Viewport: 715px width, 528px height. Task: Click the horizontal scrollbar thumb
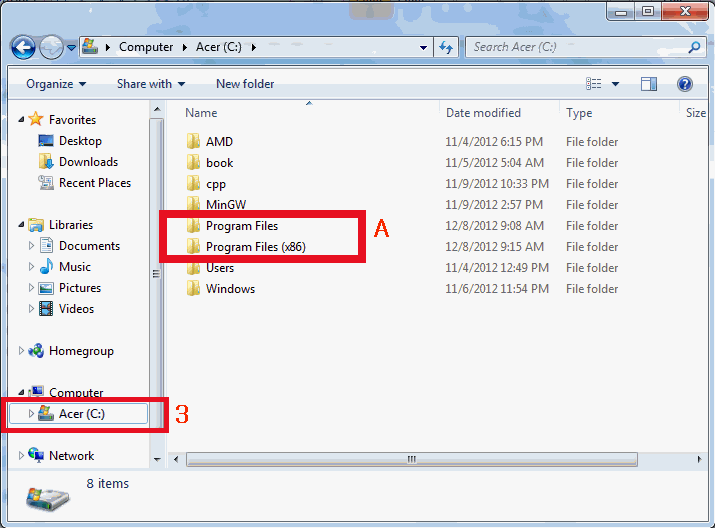coord(410,459)
